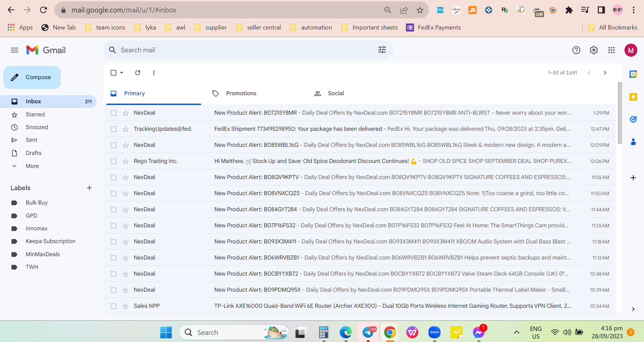
Task: Open Telegram from the taskbar
Action: [368, 332]
